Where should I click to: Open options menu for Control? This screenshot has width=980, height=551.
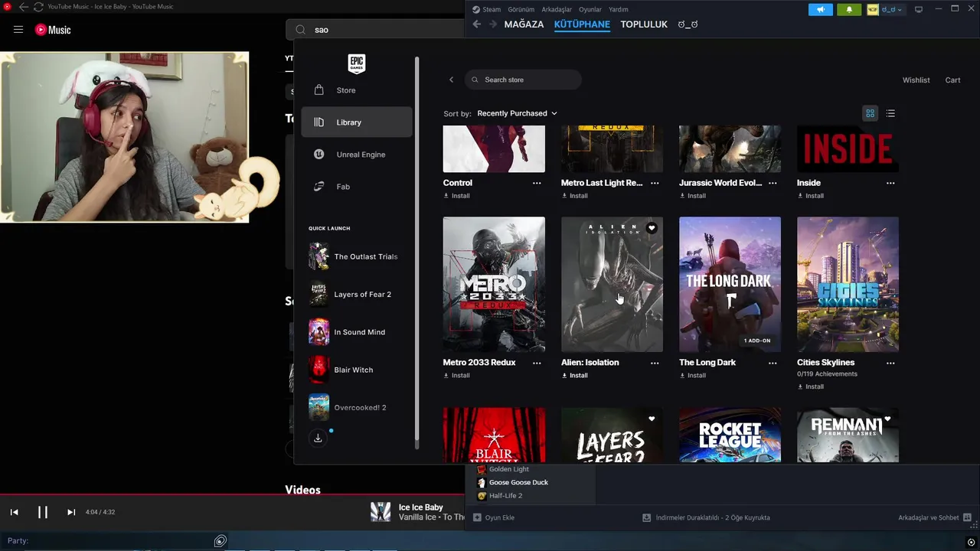(537, 183)
